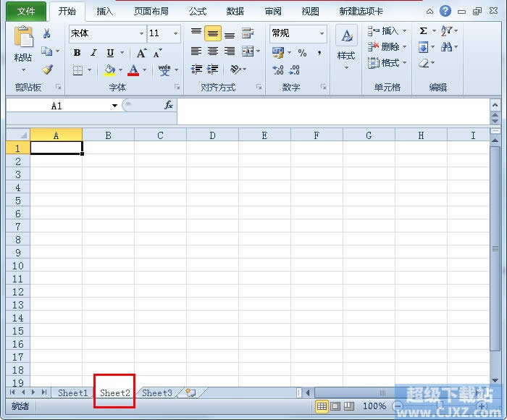Toggle Italic formatting
Screen dimensions: 507x420
(93, 53)
